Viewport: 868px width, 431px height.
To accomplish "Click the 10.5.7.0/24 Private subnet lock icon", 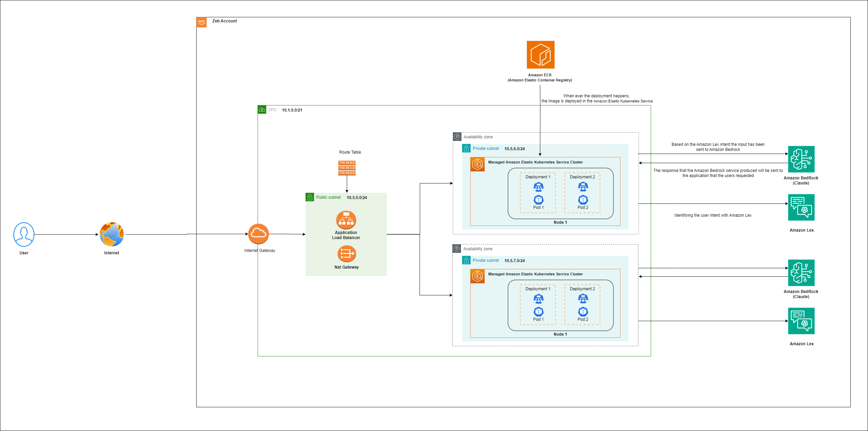I will (466, 260).
